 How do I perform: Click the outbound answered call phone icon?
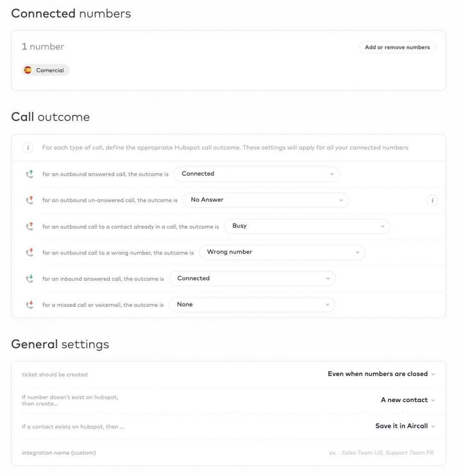(29, 173)
